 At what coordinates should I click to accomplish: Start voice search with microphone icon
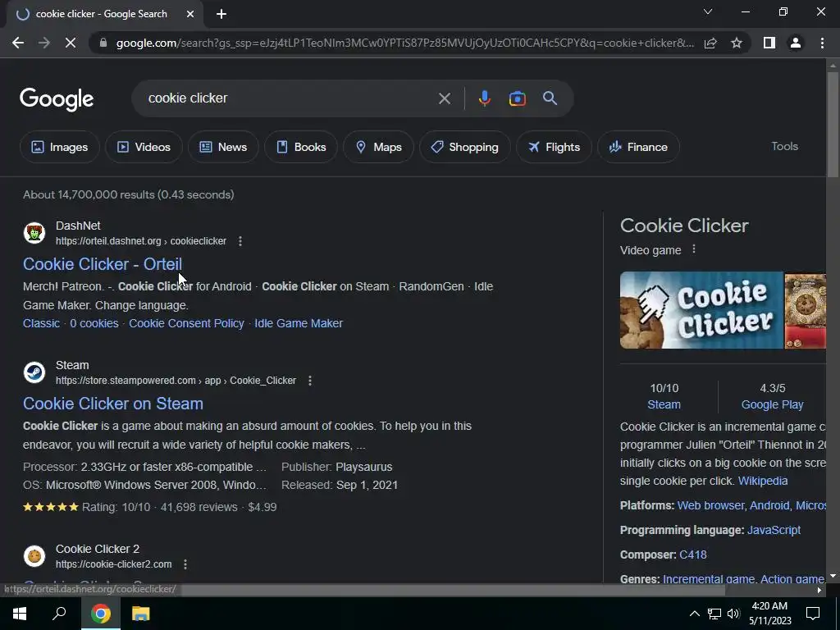point(484,98)
